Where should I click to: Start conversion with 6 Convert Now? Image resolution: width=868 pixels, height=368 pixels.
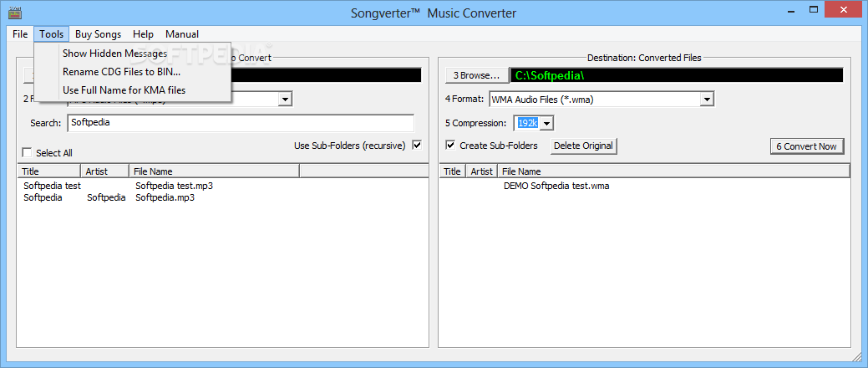tap(806, 146)
